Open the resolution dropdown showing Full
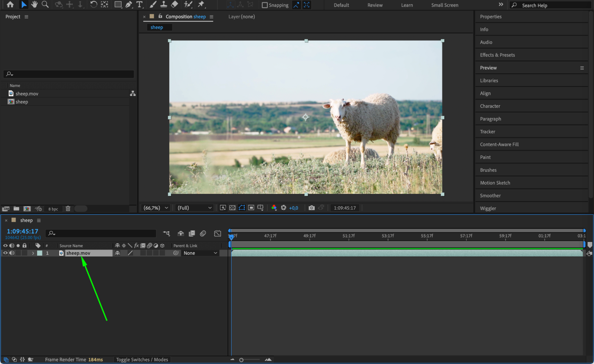 (194, 208)
